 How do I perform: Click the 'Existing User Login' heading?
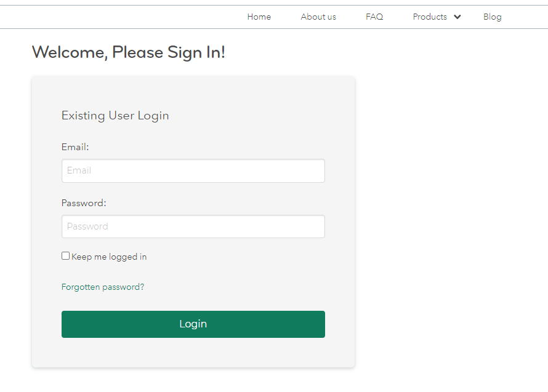point(115,116)
